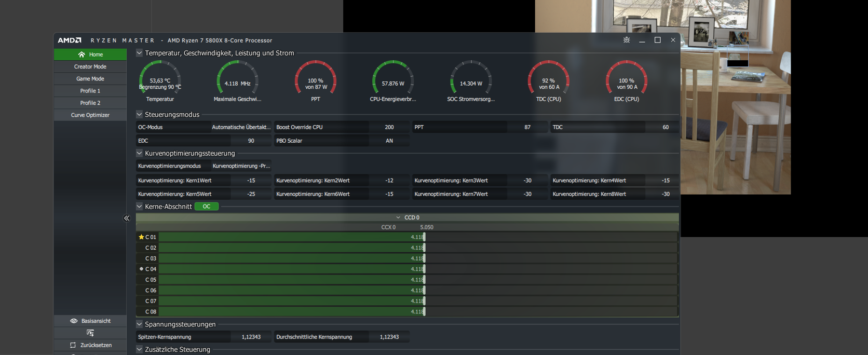Click the bug settings icon in title bar

pyautogui.click(x=627, y=40)
